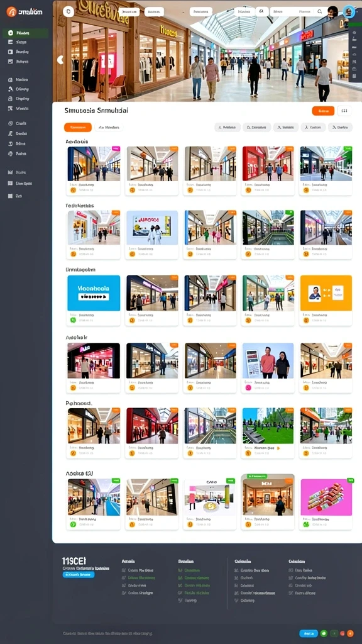Viewport: 362px width, 644px height.
Task: Focus the header search input field
Action: (x=297, y=12)
